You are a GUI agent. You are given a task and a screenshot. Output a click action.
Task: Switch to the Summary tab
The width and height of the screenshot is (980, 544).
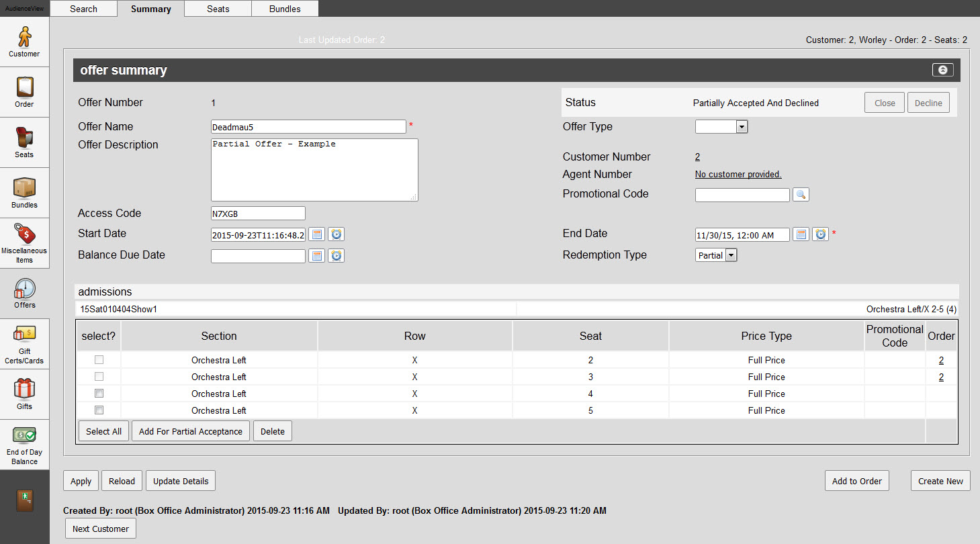point(150,9)
